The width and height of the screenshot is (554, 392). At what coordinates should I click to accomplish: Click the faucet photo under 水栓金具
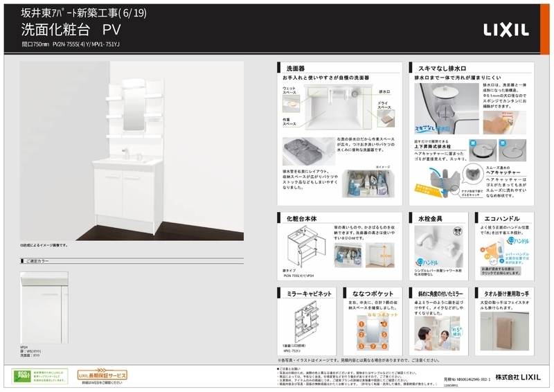coord(438,247)
